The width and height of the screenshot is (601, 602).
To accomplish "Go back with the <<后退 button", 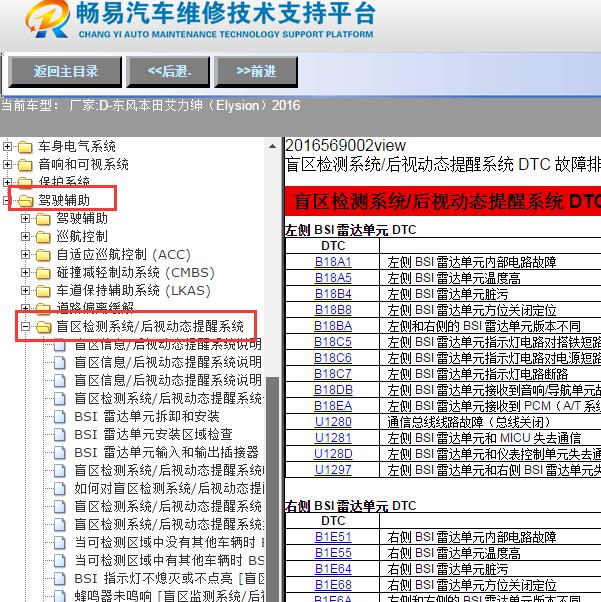I will point(169,71).
